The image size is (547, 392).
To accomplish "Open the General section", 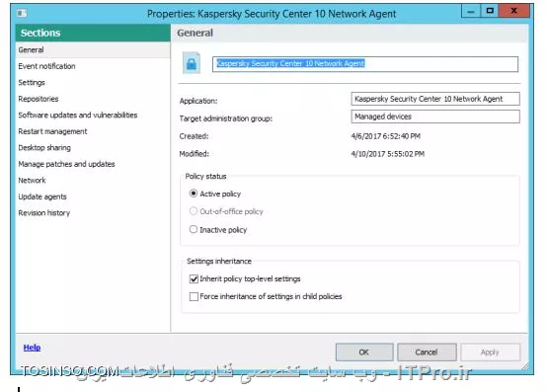I will point(93,50).
